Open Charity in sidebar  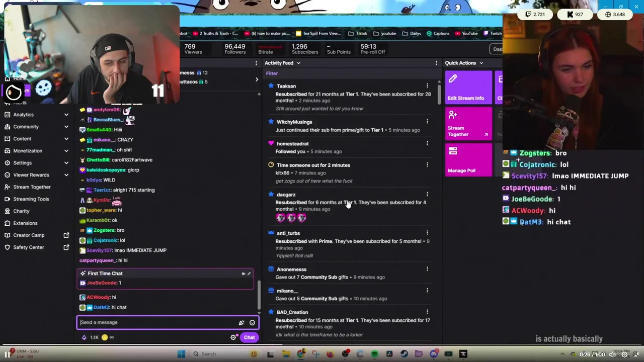coord(21,211)
